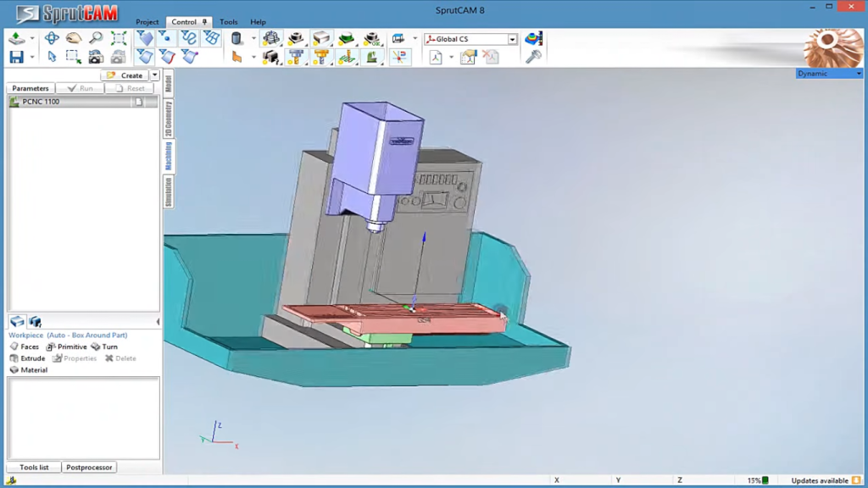The image size is (868, 488).
Task: Click the wrench settings icon
Action: click(x=533, y=57)
